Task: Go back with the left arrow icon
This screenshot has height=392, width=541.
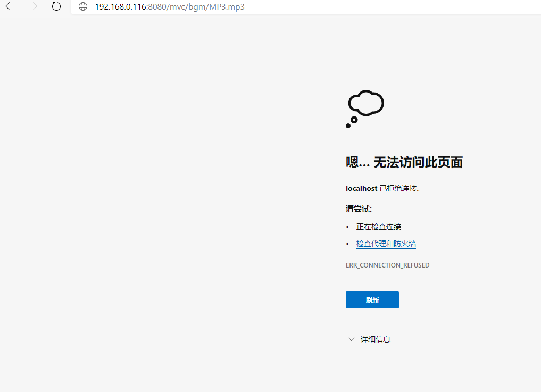Action: 10,6
